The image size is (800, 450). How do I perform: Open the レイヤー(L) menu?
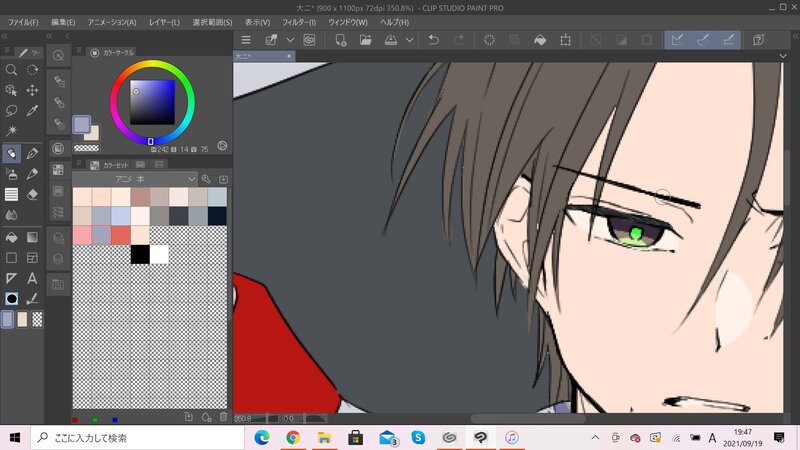click(164, 22)
